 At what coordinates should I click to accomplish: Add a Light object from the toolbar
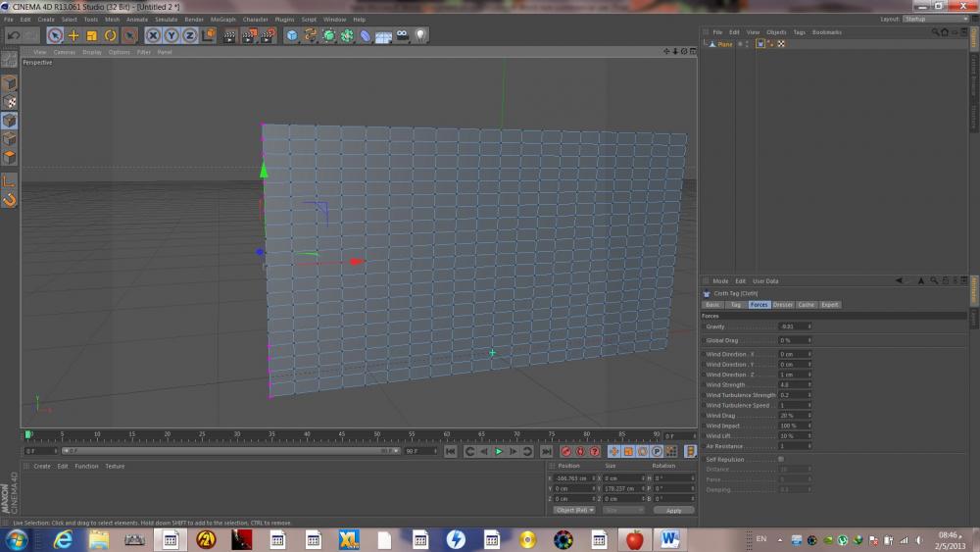point(420,35)
